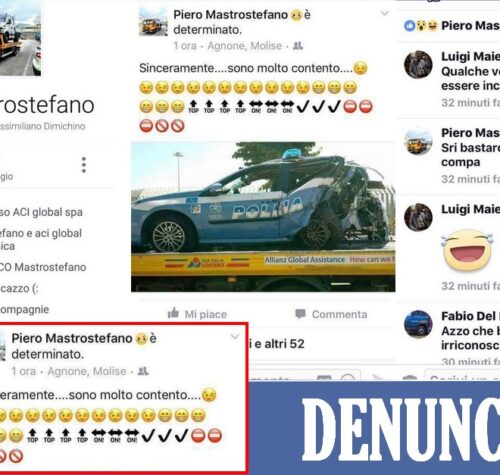
Task: Click the Mi piace thumbs-up icon
Action: [173, 313]
